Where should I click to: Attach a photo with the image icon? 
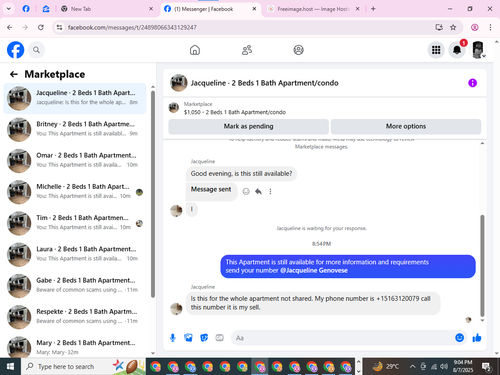(188, 338)
